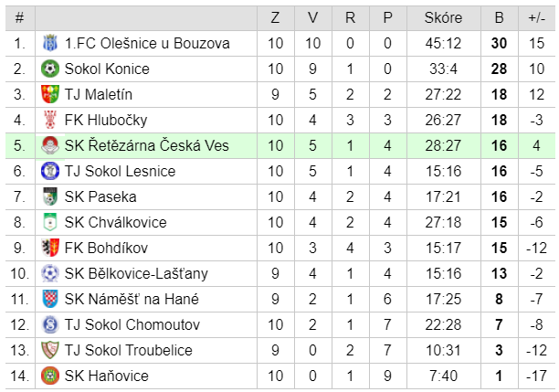Open SK Bělkovice-Lašťany team link
Image resolution: width=559 pixels, height=392 pixels.
pyautogui.click(x=136, y=273)
